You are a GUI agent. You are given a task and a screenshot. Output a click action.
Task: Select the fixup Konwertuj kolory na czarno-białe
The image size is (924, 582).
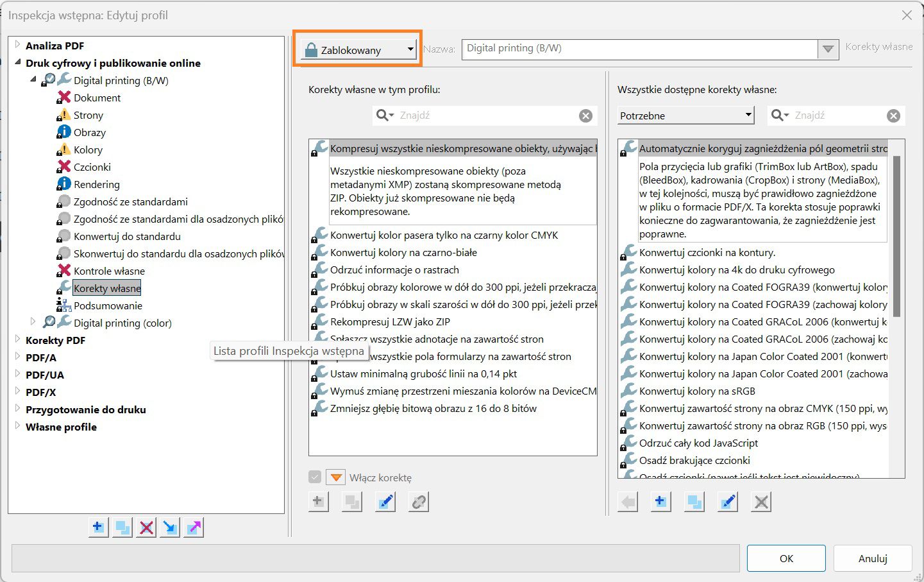[x=403, y=252]
